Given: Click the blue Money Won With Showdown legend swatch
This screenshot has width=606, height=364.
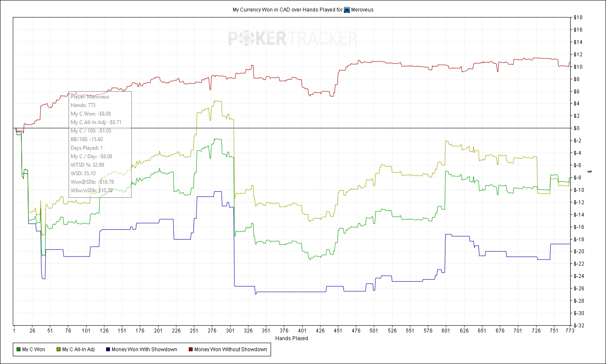Looking at the screenshot, I should [x=108, y=350].
